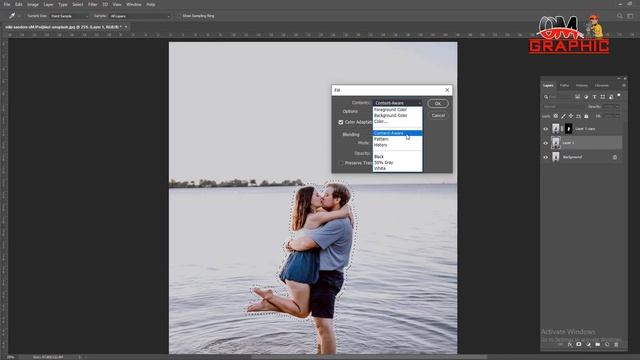Toggle the layer filter on/off switch
This screenshot has height=360, width=640.
619,96
